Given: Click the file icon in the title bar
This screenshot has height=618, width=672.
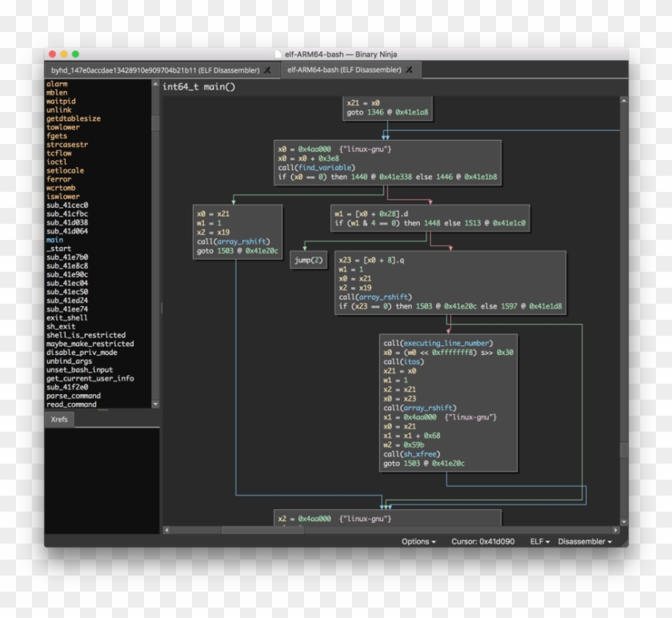Looking at the screenshot, I should click(278, 54).
